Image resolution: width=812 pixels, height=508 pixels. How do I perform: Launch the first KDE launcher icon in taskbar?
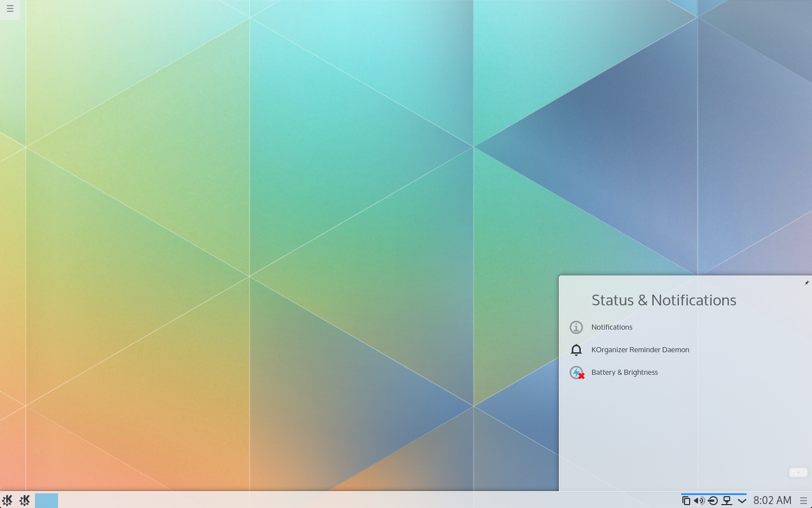[7, 500]
